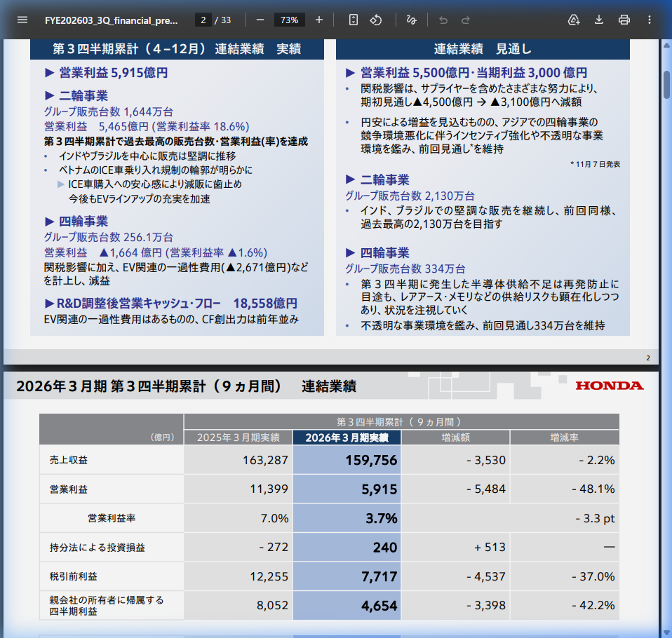Image resolution: width=672 pixels, height=638 pixels.
Task: Click the FYE202603_3Q_financial_pre file title
Action: coord(111,20)
